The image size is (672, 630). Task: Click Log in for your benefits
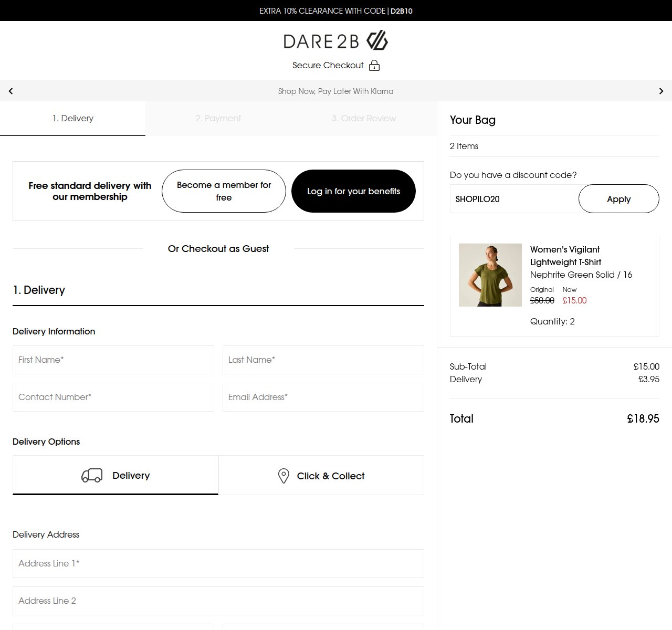(353, 191)
